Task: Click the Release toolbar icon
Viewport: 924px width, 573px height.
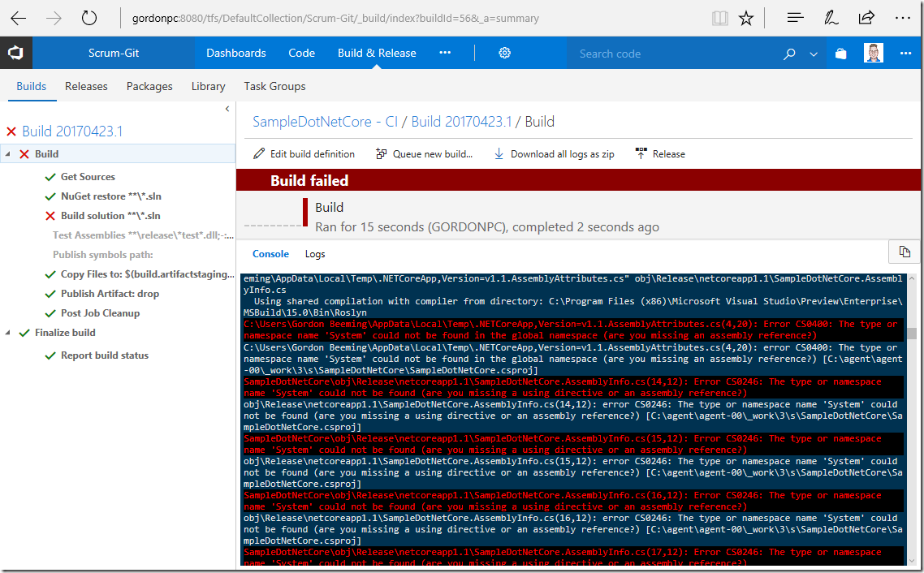Action: (641, 153)
